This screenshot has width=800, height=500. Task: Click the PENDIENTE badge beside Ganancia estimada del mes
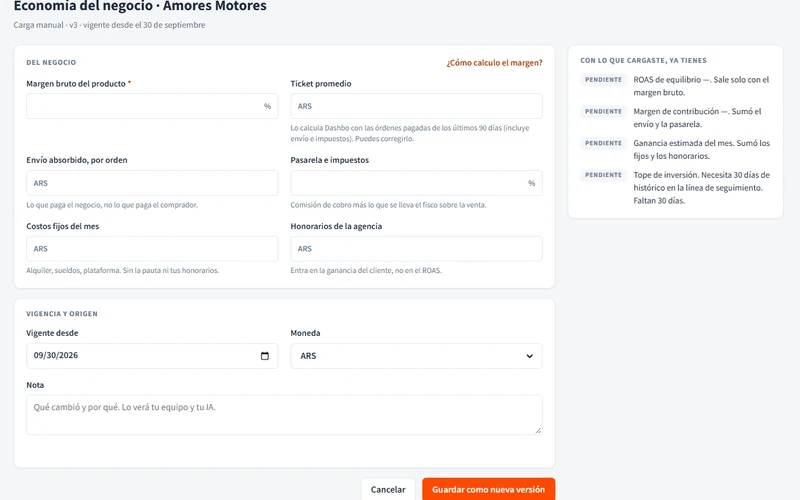point(603,143)
